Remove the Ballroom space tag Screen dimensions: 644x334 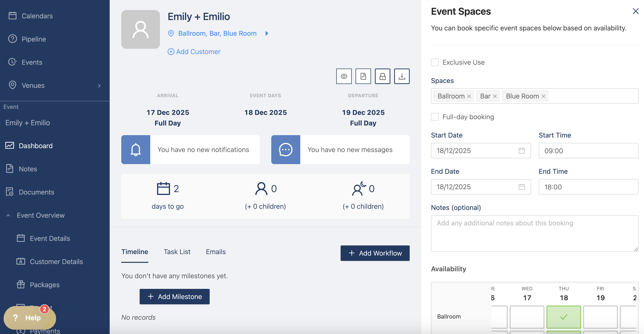[469, 96]
